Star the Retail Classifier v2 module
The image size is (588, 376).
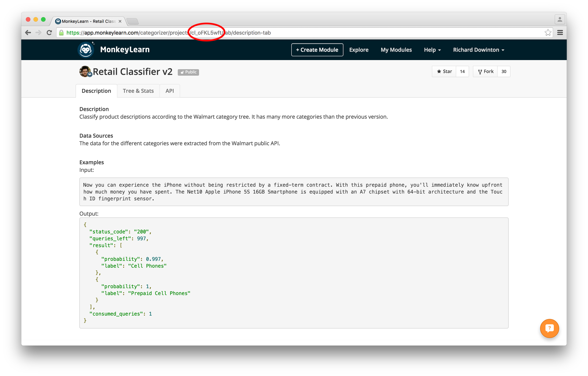(444, 72)
